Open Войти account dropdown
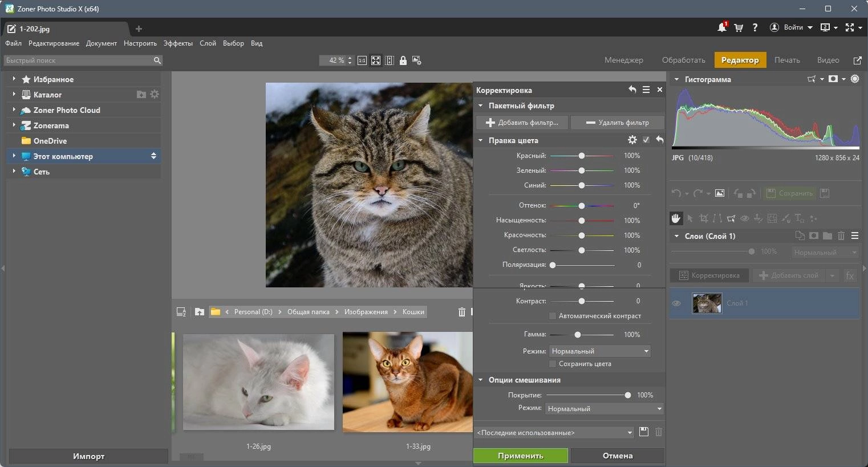Screen dimensions: 868x467 792,27
